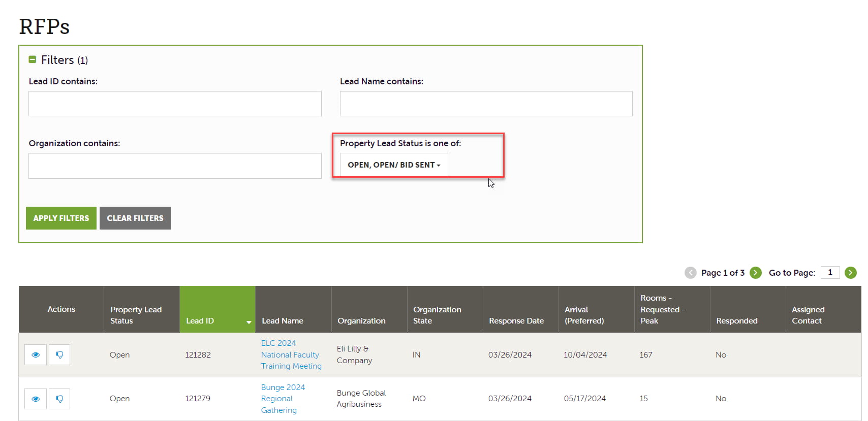Go to previous page arrow
The height and width of the screenshot is (421, 868).
pos(690,273)
